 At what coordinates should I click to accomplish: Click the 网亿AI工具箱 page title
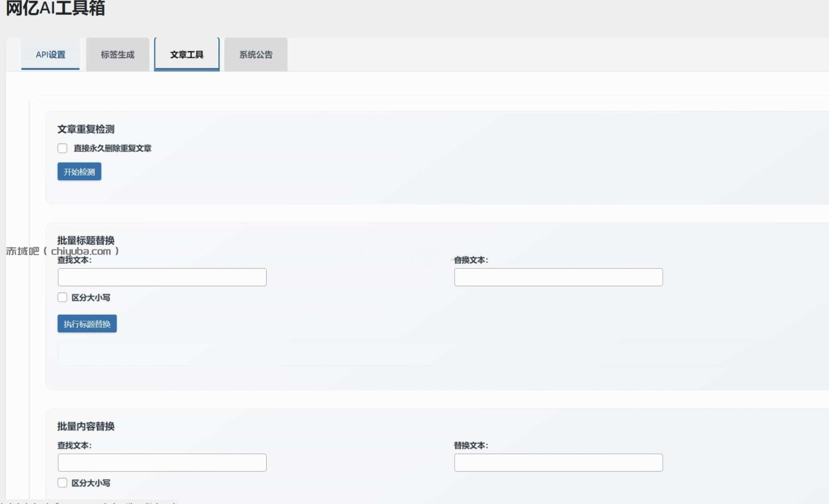(55, 9)
